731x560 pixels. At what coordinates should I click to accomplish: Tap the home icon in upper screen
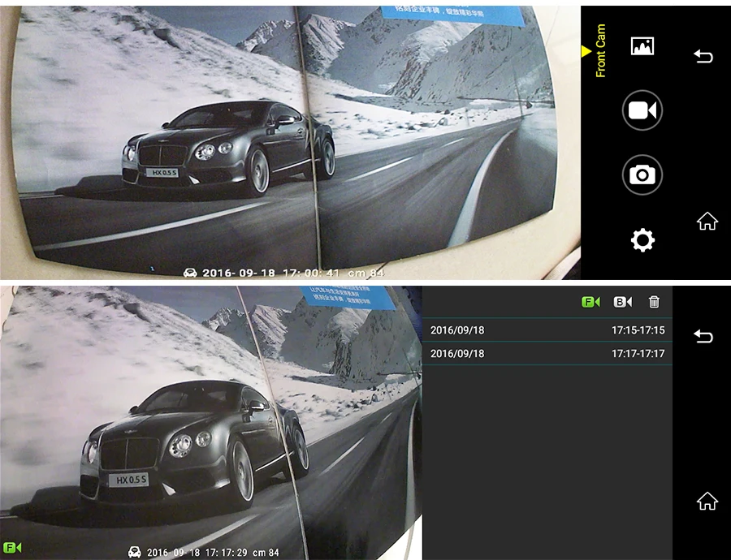point(707,222)
